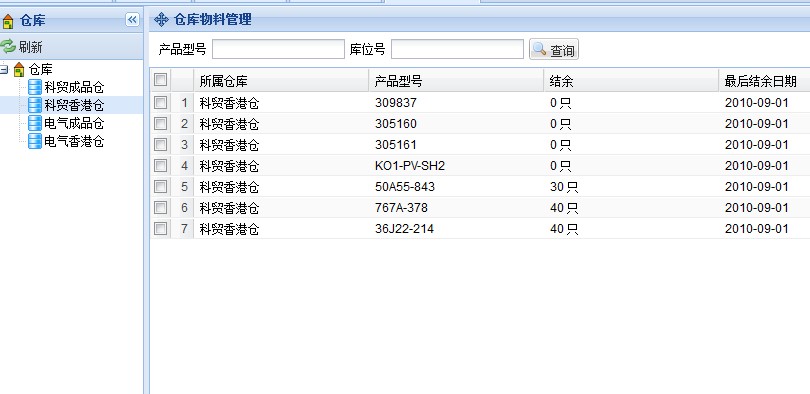The image size is (810, 394).
Task: Click the 40只 balance in 36J22-214 row
Action: click(564, 229)
